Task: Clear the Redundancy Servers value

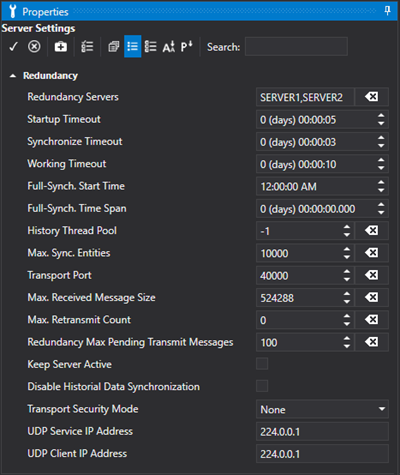Action: tap(371, 97)
